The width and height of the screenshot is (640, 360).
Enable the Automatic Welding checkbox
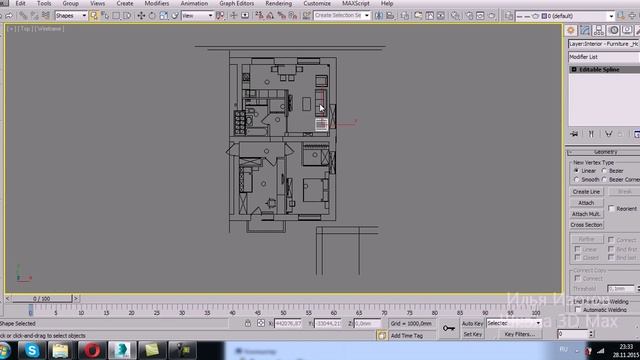[x=578, y=310]
